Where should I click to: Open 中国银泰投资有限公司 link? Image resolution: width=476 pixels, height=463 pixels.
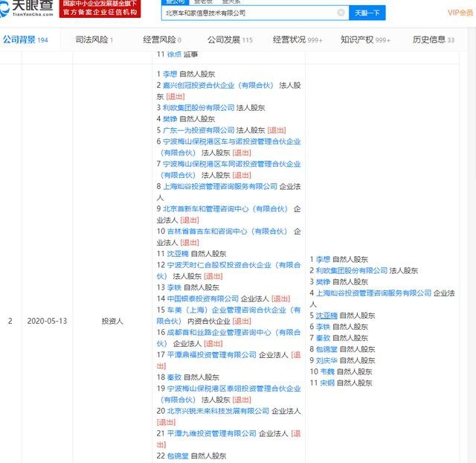(203, 299)
